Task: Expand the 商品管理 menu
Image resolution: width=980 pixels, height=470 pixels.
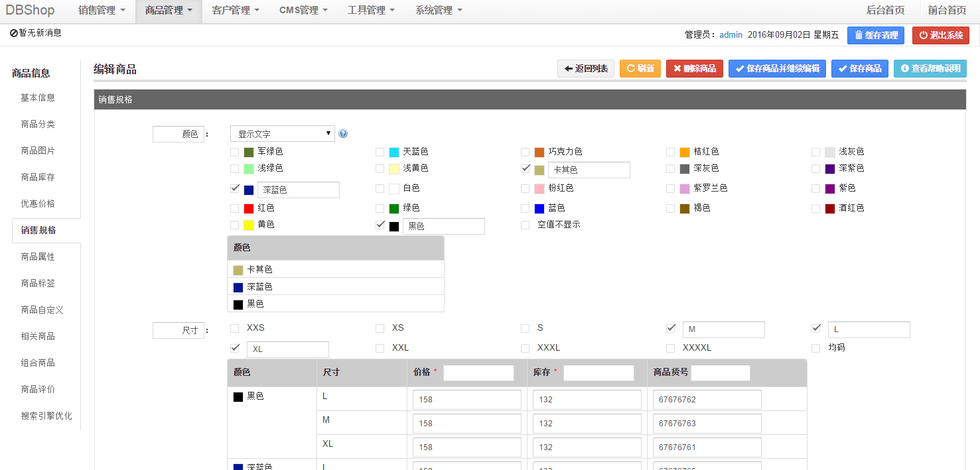Action: pos(169,11)
